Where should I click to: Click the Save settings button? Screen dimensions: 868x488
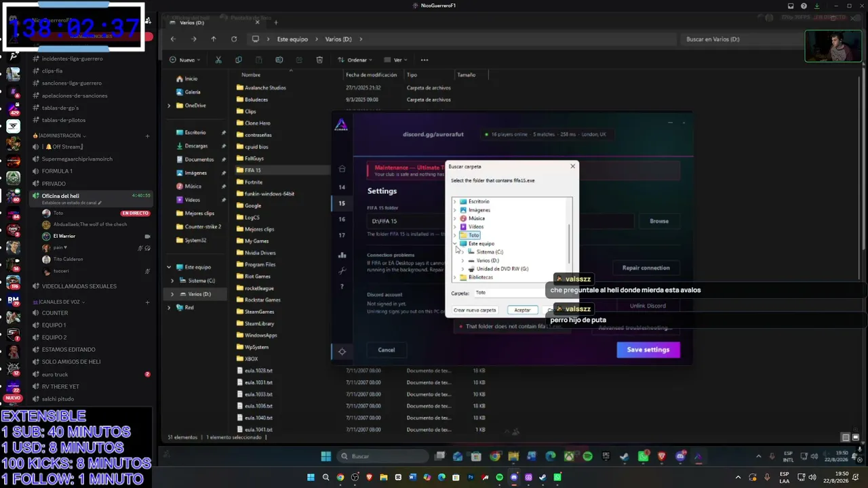648,350
